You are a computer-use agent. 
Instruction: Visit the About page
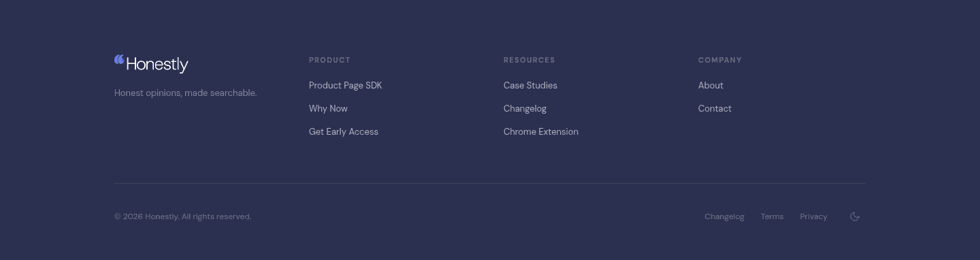[x=710, y=85]
